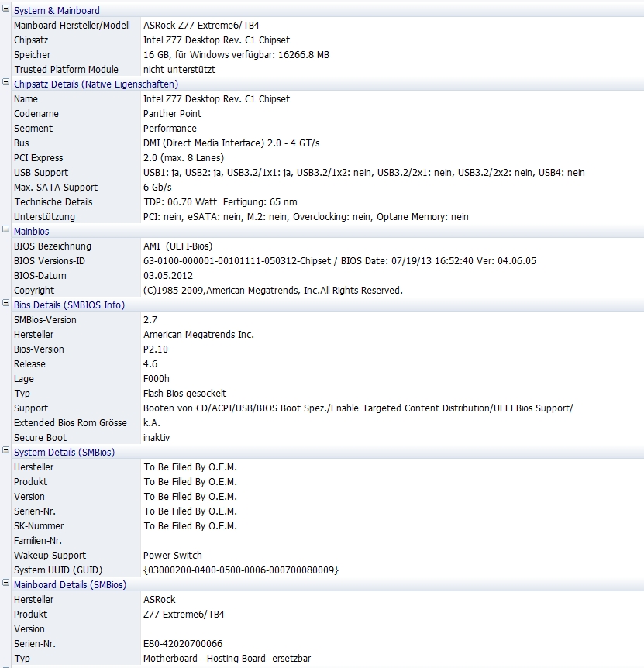
Task: Select the Max. SATA Support row
Action: [x=328, y=188]
